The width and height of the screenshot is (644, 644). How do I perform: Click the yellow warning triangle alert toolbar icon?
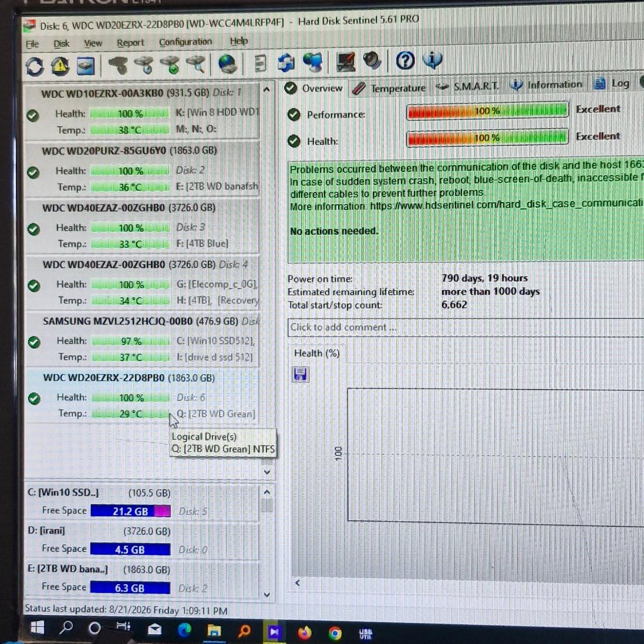(60, 66)
